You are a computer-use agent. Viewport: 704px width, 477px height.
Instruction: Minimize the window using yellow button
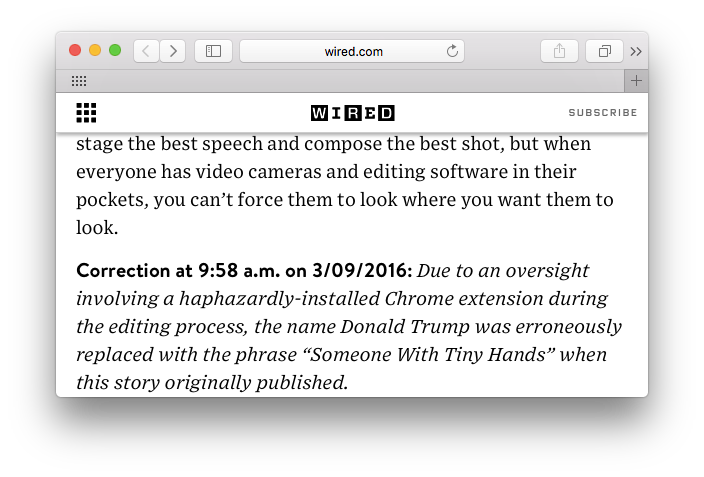(95, 50)
